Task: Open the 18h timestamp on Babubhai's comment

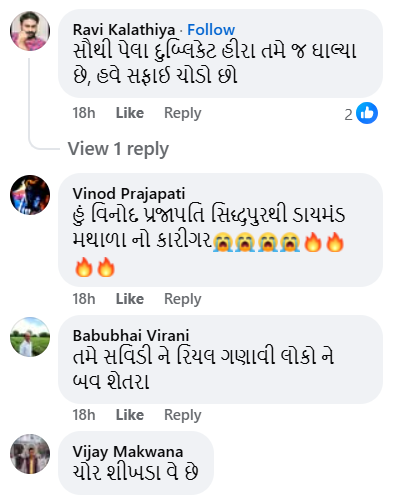Action: [84, 415]
